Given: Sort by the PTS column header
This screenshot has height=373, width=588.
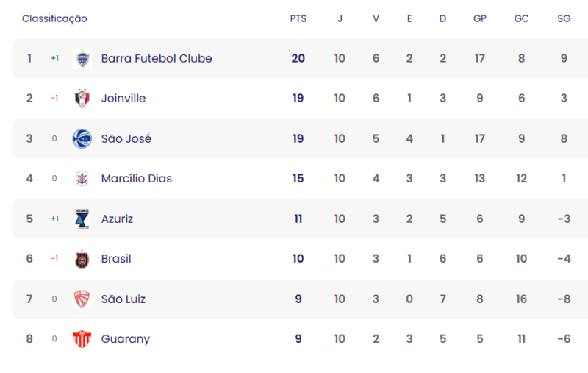Looking at the screenshot, I should coord(298,19).
